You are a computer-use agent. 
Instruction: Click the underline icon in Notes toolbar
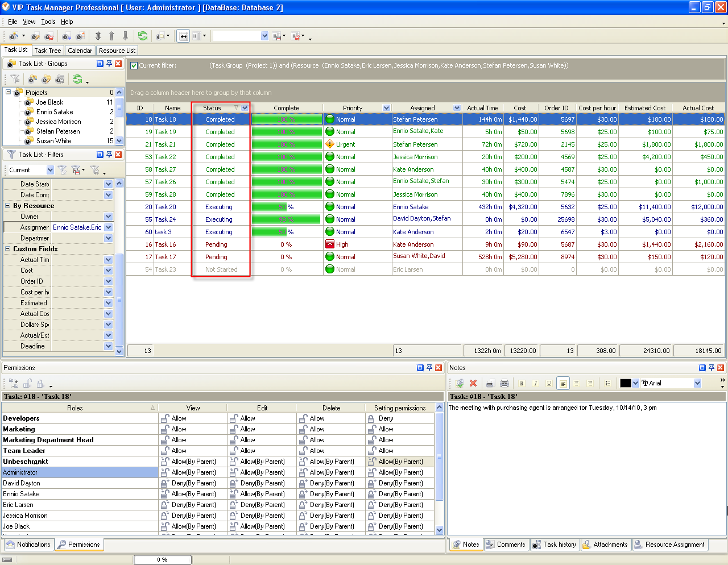[x=549, y=383]
